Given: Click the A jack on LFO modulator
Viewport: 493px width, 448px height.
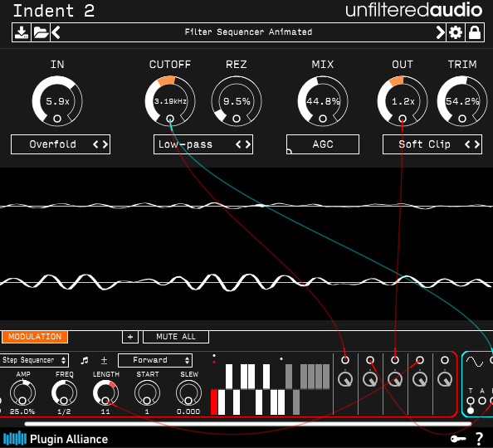Looking at the screenshot, I should point(482,401).
